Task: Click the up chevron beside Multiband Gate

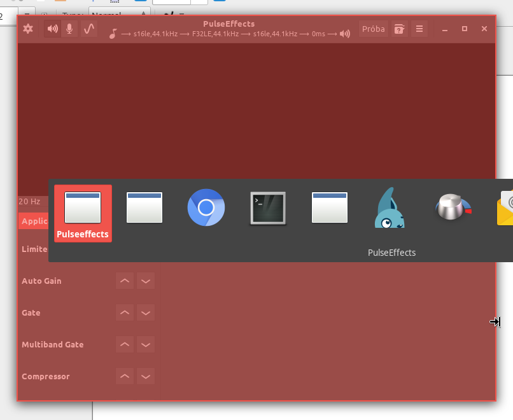Action: click(x=125, y=344)
